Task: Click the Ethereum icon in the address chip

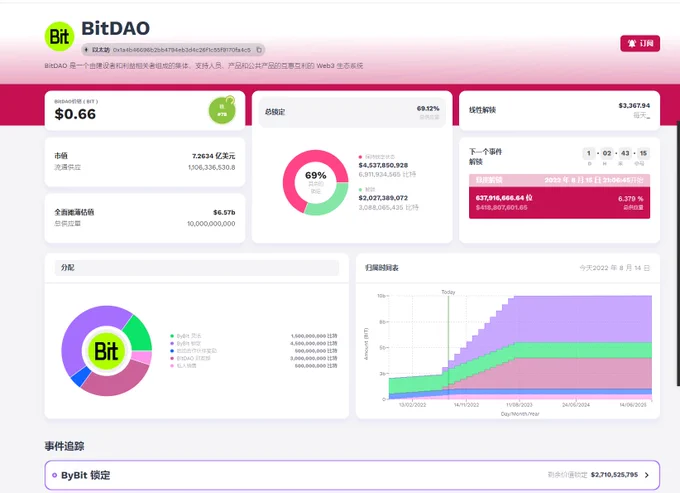Action: (x=86, y=50)
